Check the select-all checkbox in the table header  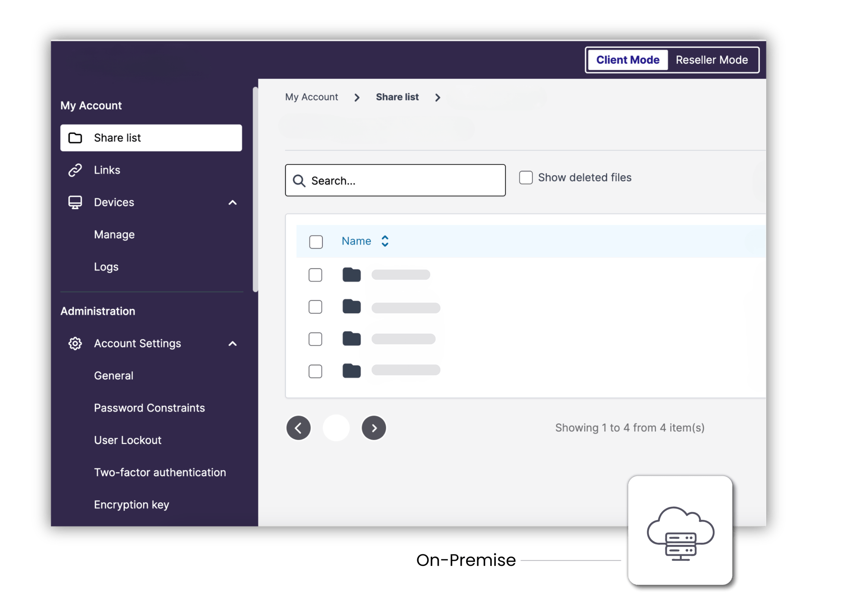tap(315, 242)
